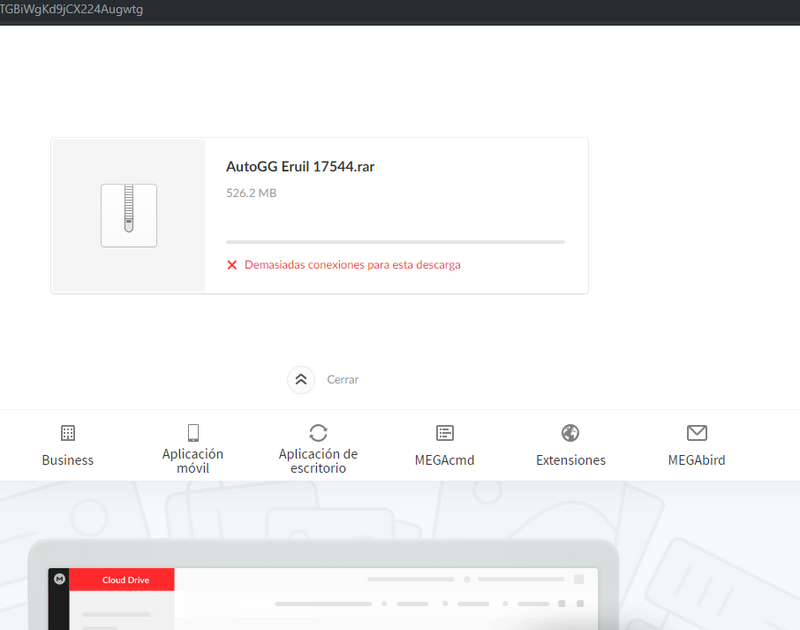Click the 526.2 MB file size
The image size is (800, 630).
252,193
